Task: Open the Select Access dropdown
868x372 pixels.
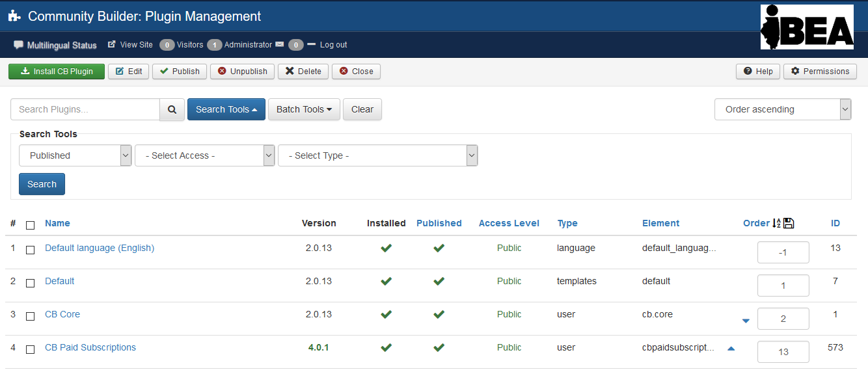Action: [205, 155]
